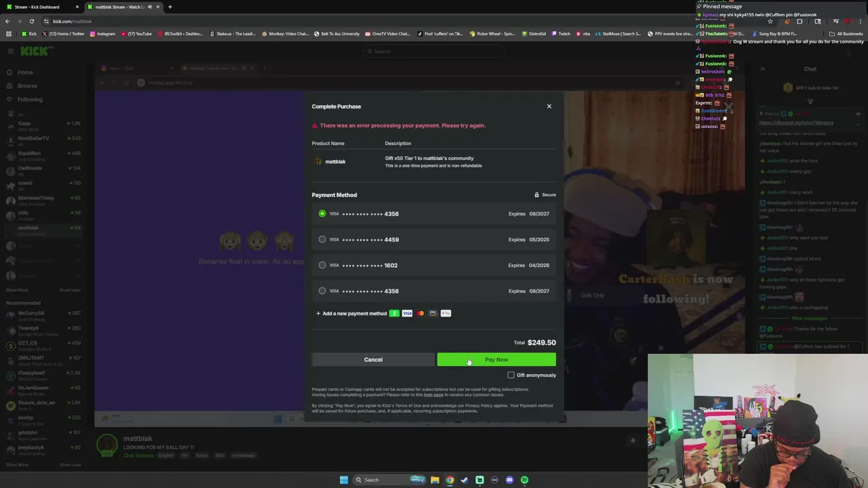Open the IRLToolkit Dashboard bookmark

[180, 33]
